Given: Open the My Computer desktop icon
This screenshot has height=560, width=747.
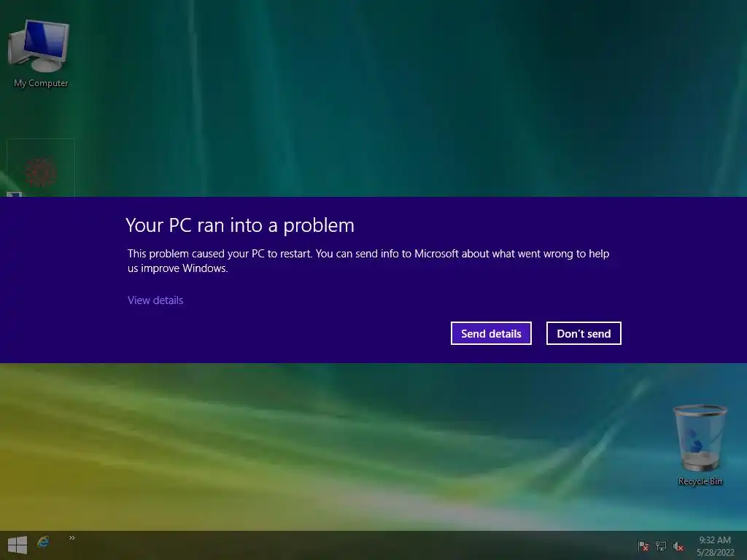Looking at the screenshot, I should tap(40, 54).
